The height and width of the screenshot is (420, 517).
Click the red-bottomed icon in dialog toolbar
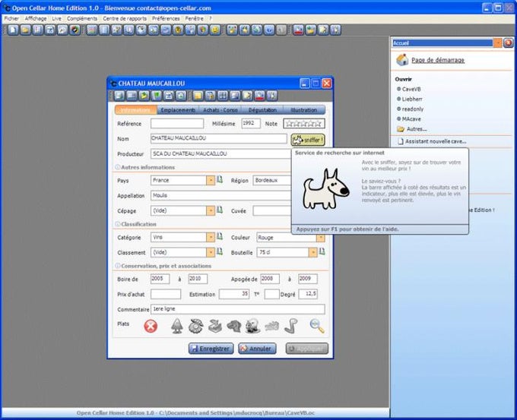point(259,96)
